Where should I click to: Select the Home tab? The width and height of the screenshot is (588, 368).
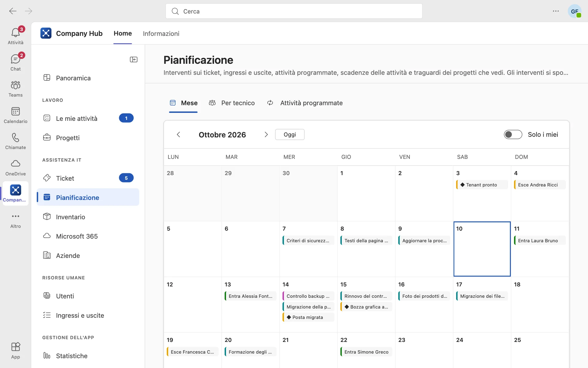point(123,33)
